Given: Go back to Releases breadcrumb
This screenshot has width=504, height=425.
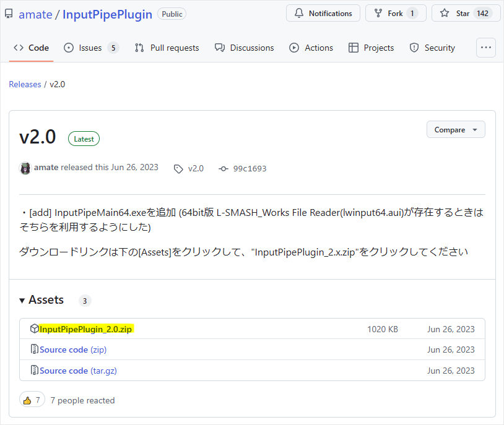Looking at the screenshot, I should [25, 84].
